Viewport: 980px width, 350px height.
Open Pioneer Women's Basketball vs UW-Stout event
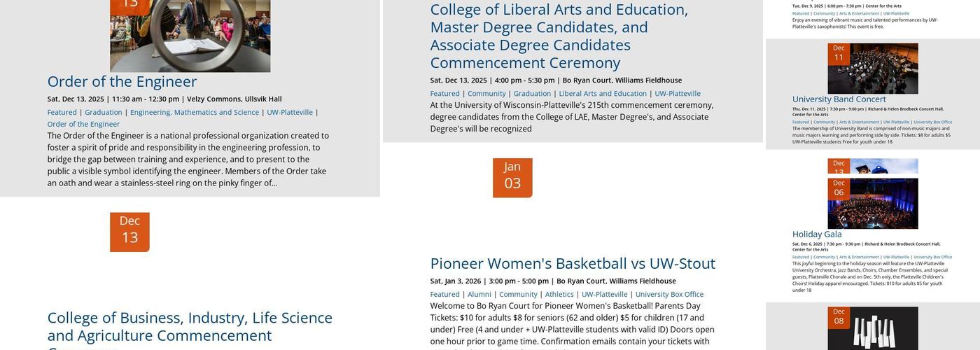(x=573, y=264)
